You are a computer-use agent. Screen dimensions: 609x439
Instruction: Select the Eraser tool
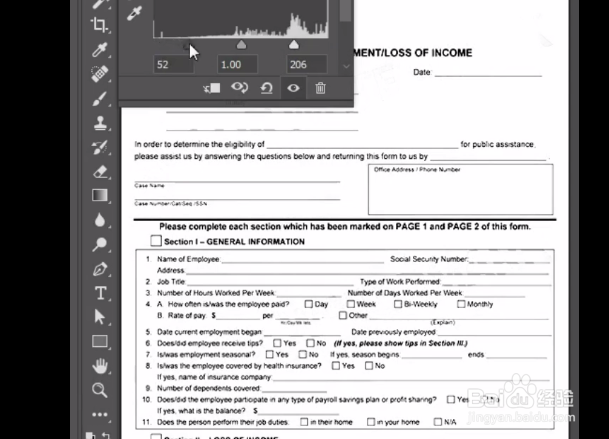(100, 171)
